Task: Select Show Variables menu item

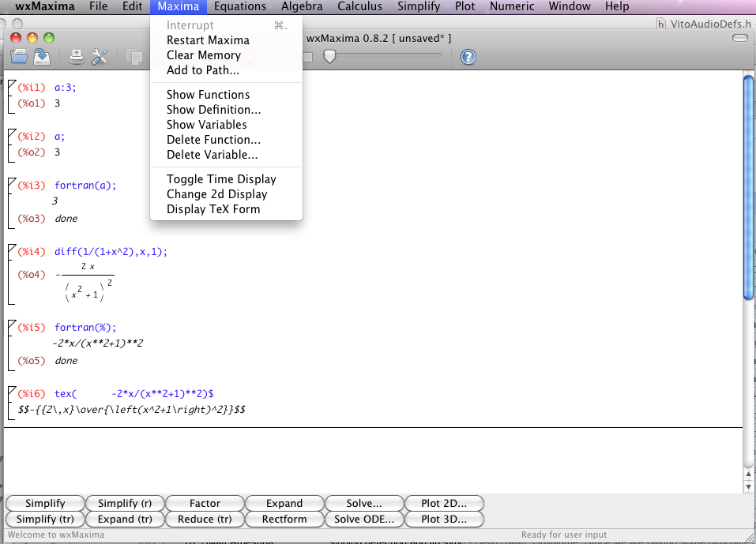Action: (x=226, y=124)
